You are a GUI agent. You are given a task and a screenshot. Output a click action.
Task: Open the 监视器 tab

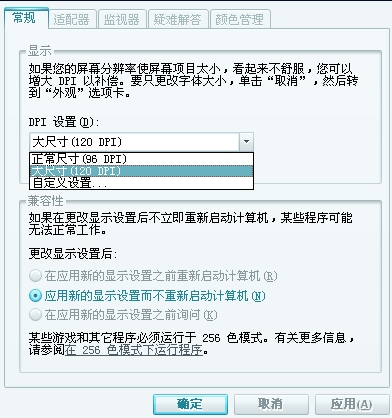tap(122, 19)
